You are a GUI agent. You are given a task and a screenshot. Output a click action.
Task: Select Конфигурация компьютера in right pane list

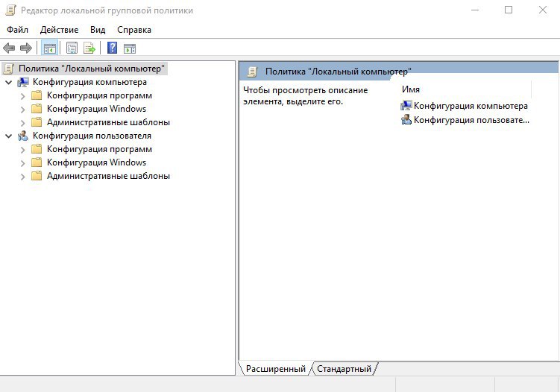(x=471, y=106)
